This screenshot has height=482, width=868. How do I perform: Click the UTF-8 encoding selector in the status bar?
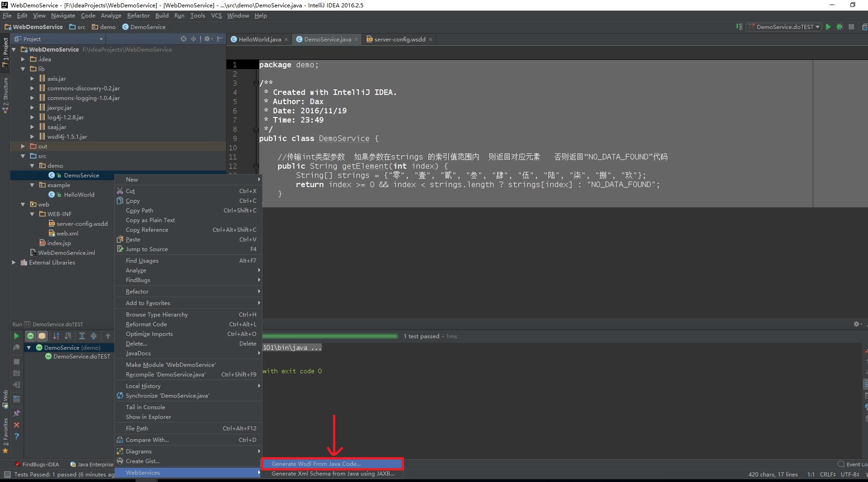[x=850, y=474]
